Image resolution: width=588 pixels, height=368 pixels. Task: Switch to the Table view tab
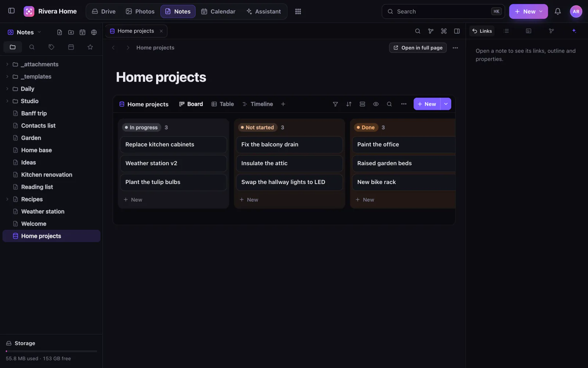pyautogui.click(x=223, y=104)
